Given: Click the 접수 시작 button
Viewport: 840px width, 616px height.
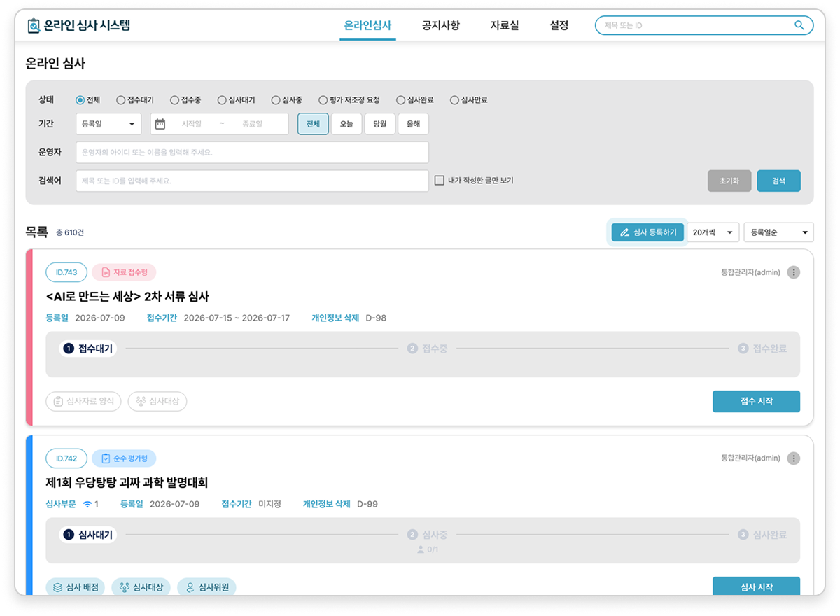Looking at the screenshot, I should [x=756, y=401].
